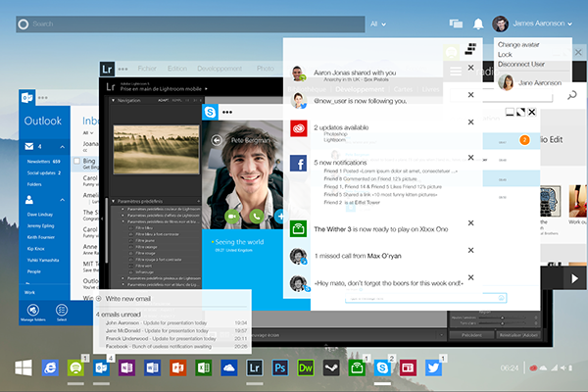Screen dimensions: 588x392
Task: Click the Lightroom navigation preview thumbnail
Action: [157, 150]
